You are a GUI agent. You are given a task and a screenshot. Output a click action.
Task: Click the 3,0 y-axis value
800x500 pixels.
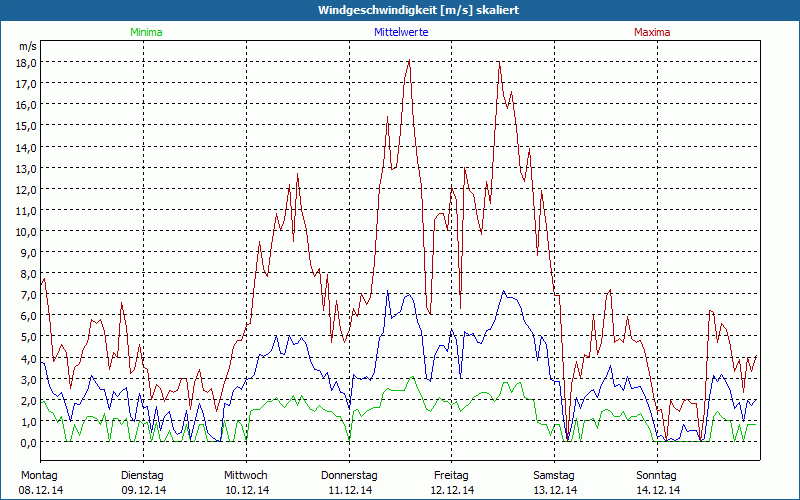click(30, 380)
